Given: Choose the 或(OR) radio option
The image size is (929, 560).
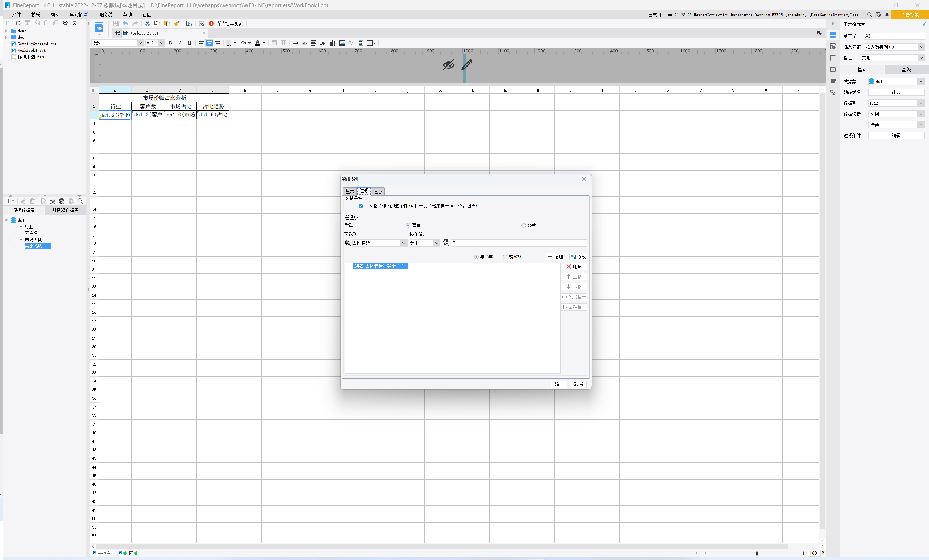Looking at the screenshot, I should [x=505, y=257].
